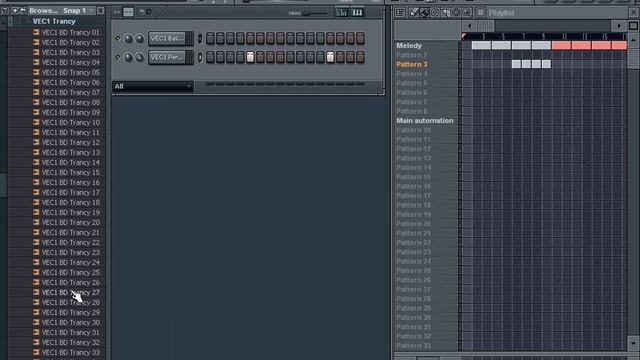Select first red Melody clip in playlist
The height and width of the screenshot is (360, 640).
pos(561,45)
